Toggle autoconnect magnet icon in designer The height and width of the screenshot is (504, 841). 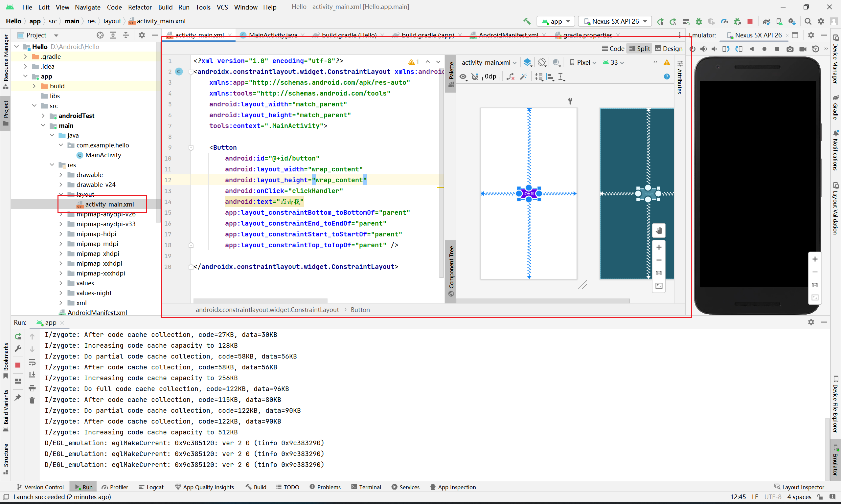475,77
